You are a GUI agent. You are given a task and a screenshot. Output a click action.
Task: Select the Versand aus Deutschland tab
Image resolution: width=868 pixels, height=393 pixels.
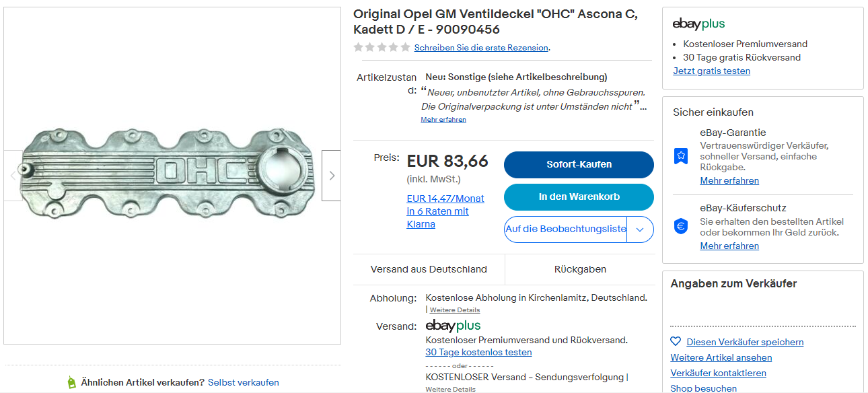[x=429, y=269]
